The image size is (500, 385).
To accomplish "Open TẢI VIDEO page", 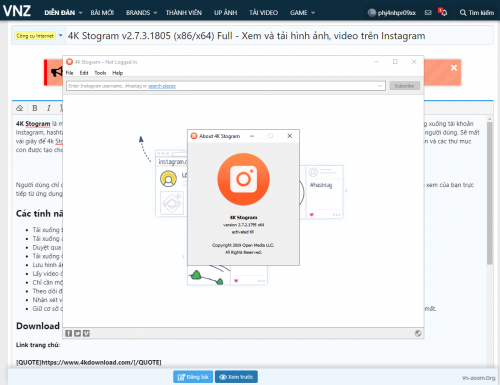I will [x=263, y=13].
